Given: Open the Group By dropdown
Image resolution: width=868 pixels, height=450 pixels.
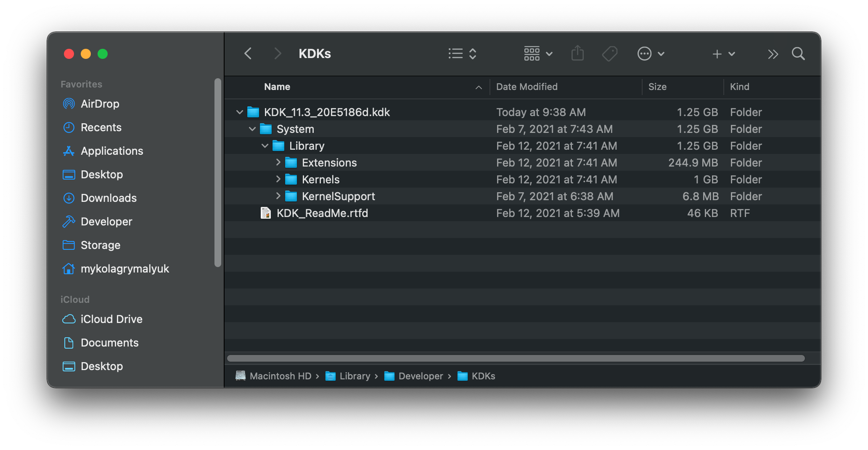Looking at the screenshot, I should 537,54.
